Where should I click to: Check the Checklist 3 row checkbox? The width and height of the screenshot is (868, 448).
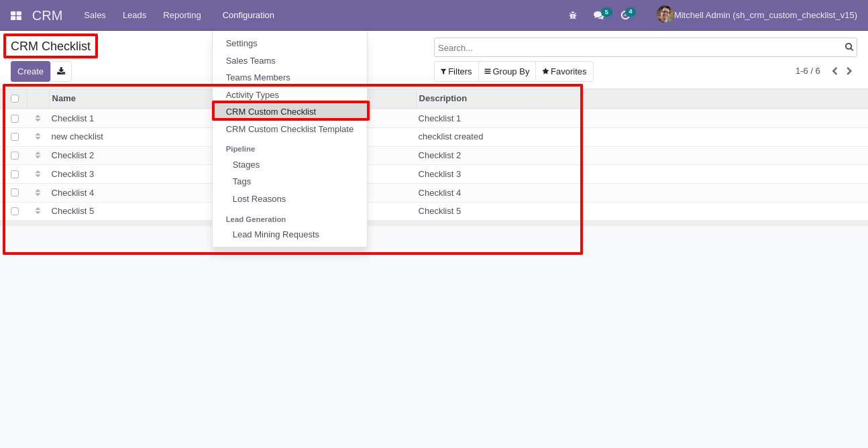tap(15, 174)
